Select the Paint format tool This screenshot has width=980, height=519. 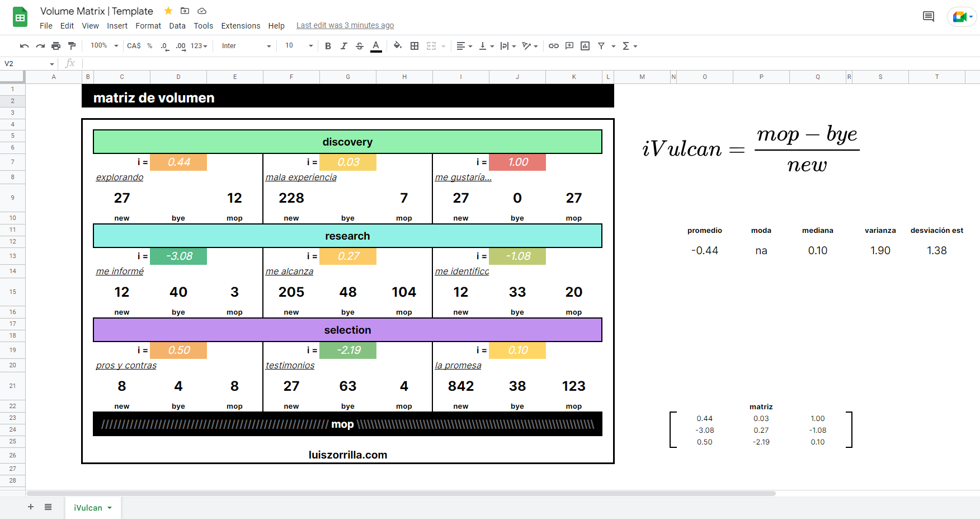[x=72, y=46]
